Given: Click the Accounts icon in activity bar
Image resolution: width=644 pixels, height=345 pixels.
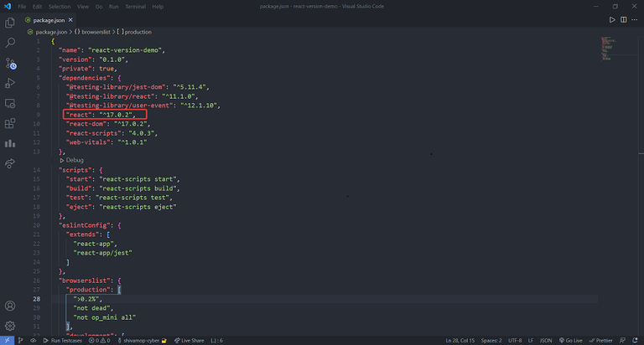Looking at the screenshot, I should [10, 306].
